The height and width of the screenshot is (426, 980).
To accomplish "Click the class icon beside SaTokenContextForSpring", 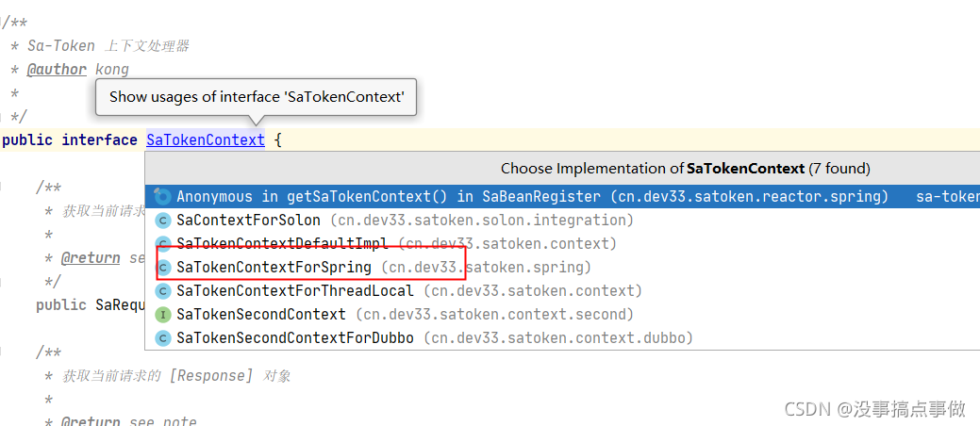I will click(x=162, y=268).
